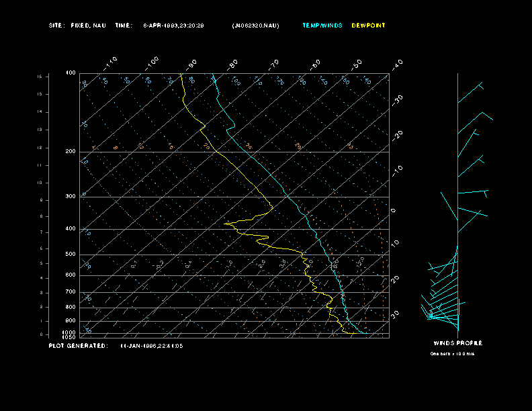
Task: Click the PLOT GENERATED label
Action: pos(78,346)
